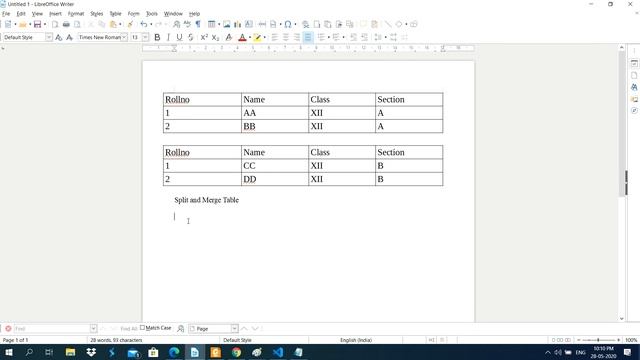Click 'Page 1 of 1' in status bar
640x360 pixels.
pos(16,340)
